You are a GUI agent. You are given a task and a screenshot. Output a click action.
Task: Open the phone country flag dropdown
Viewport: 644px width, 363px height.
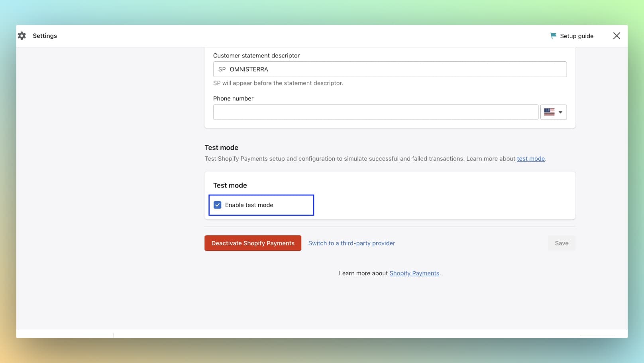(554, 112)
